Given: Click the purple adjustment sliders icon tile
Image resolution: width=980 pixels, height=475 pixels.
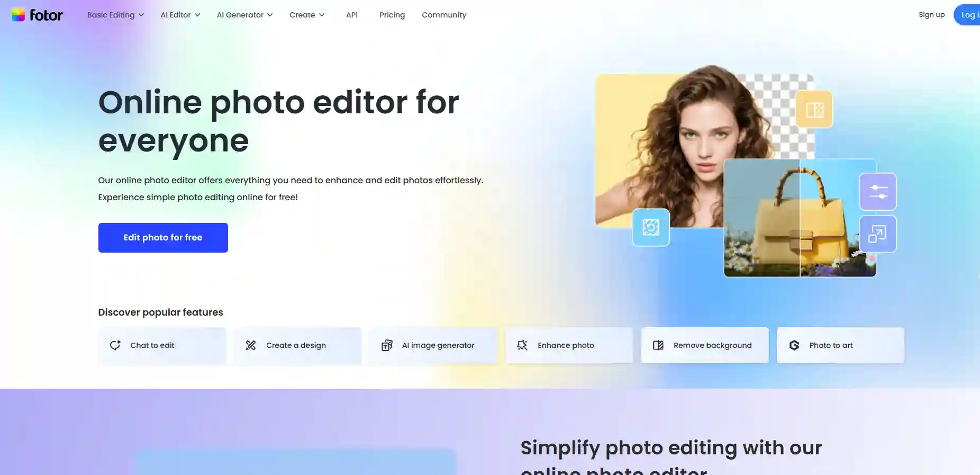Looking at the screenshot, I should click(878, 192).
